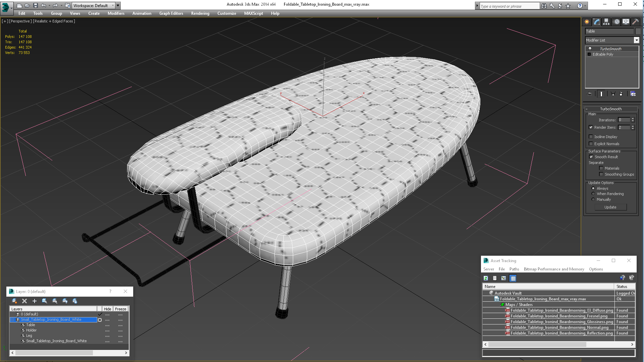The image size is (644, 362).
Task: Click Hide/Unhide All Layers icon
Action: [65, 301]
